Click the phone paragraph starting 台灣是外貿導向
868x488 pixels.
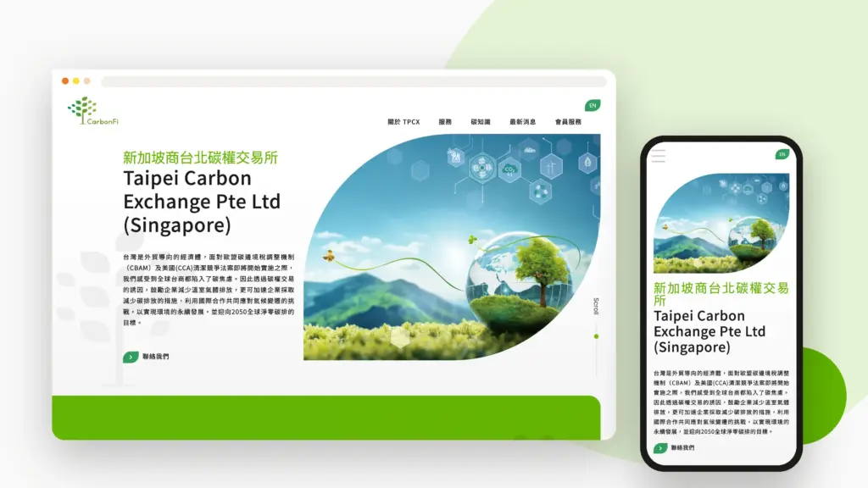[x=721, y=402]
